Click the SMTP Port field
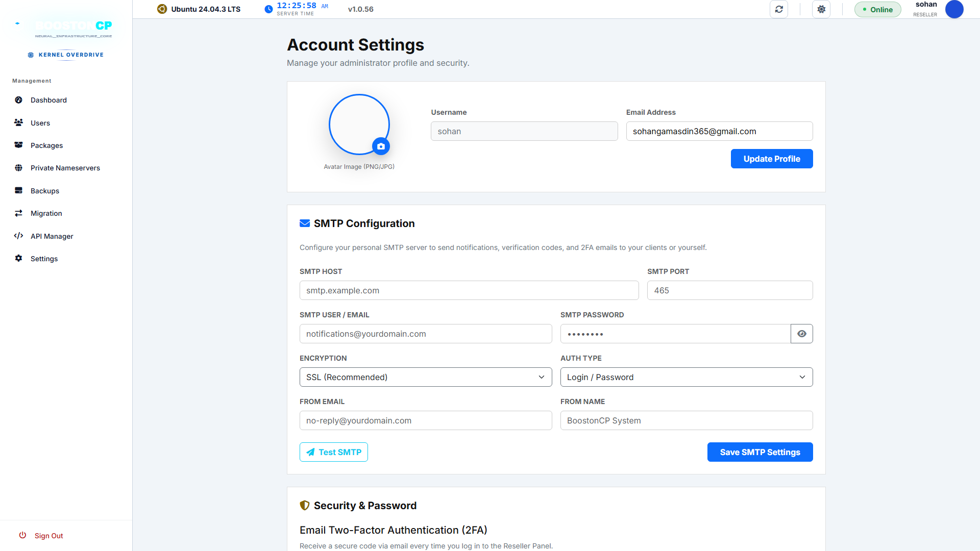 tap(730, 290)
